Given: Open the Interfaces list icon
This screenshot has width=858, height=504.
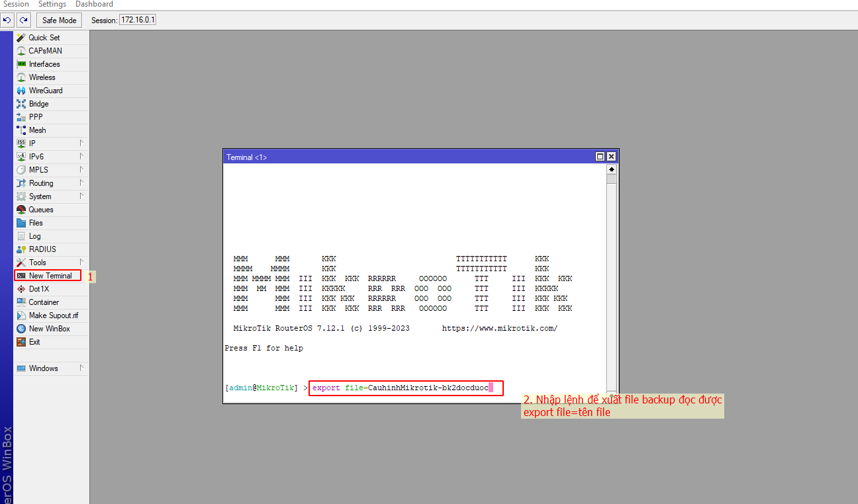Looking at the screenshot, I should tap(21, 64).
